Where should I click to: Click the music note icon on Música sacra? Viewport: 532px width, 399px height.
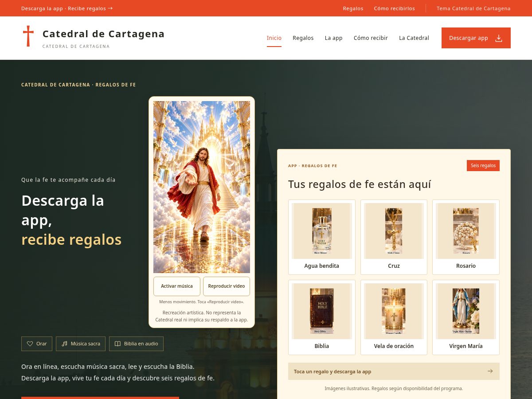click(x=65, y=344)
